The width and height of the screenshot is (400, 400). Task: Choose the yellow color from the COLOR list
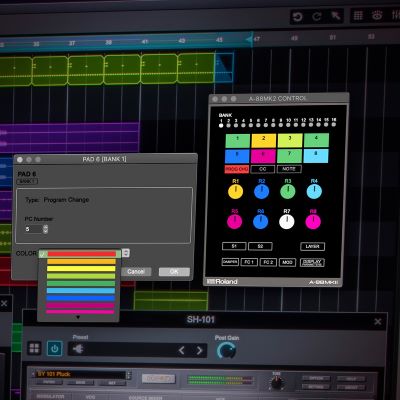[x=81, y=269]
